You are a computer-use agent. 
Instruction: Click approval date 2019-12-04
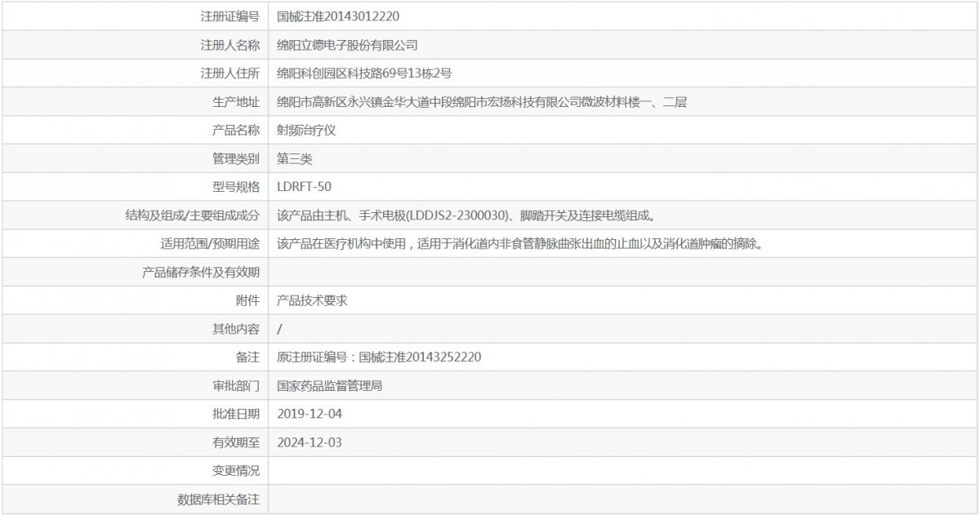(310, 414)
